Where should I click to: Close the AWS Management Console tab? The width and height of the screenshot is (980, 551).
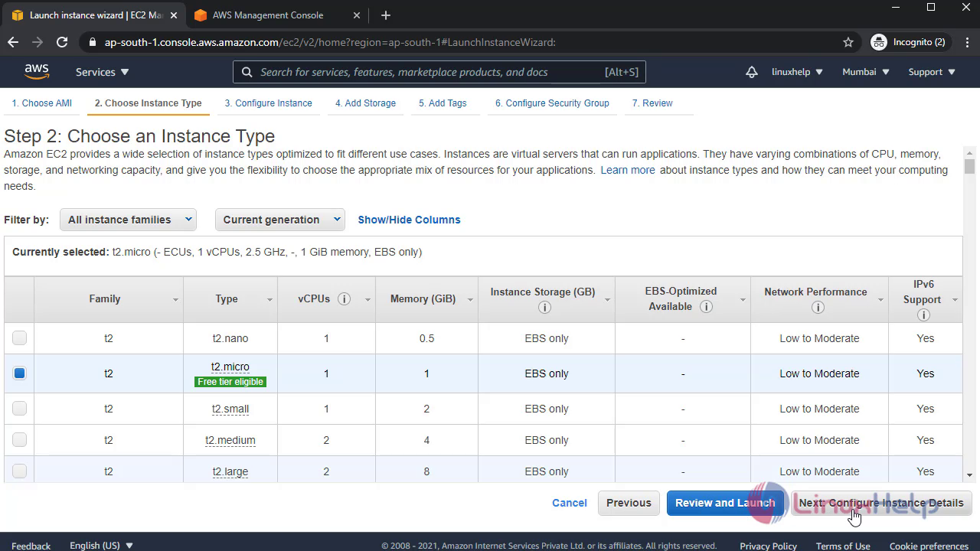[x=358, y=15]
